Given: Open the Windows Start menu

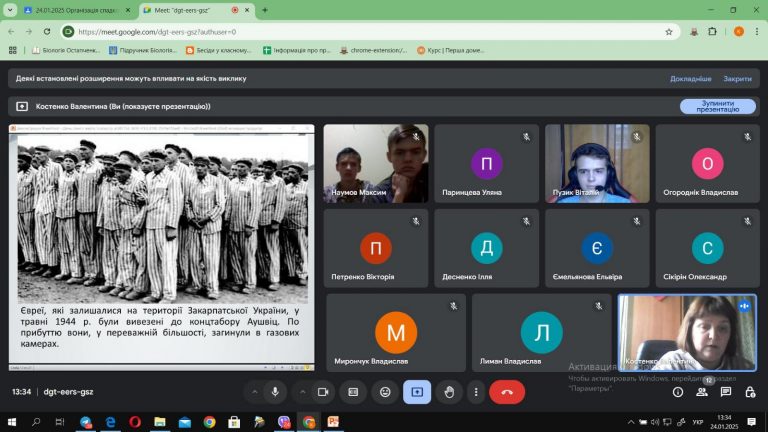Looking at the screenshot, I should point(12,422).
